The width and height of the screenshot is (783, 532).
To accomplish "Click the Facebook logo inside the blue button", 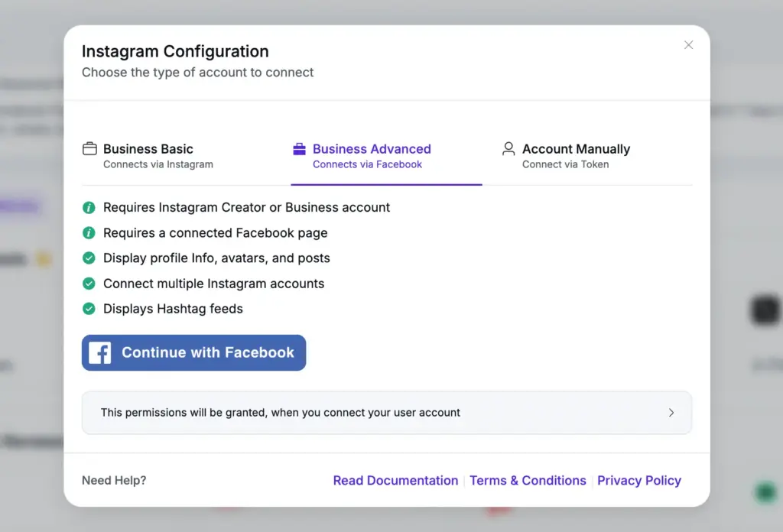I will tap(100, 352).
